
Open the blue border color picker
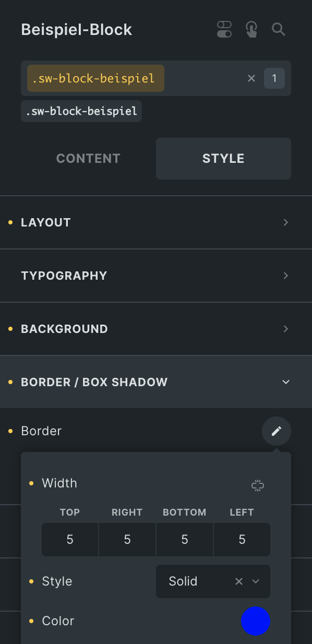pos(256,621)
